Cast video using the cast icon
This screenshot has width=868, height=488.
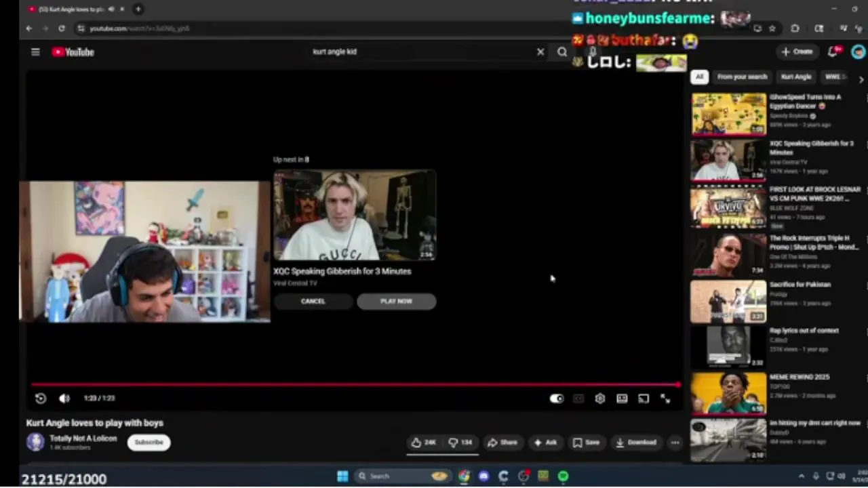click(644, 399)
